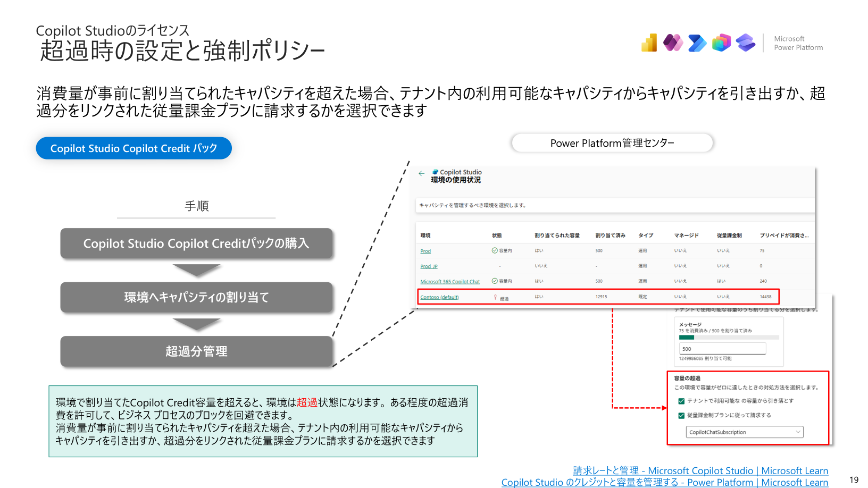Image resolution: width=868 pixels, height=488 pixels.
Task: Click the タイプ column header
Action: click(x=646, y=235)
